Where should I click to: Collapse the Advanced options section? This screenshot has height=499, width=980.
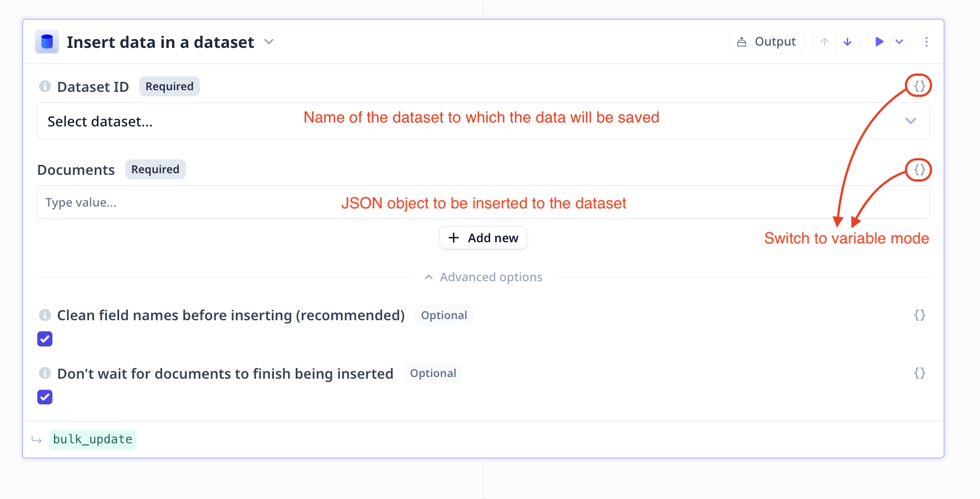click(x=483, y=277)
